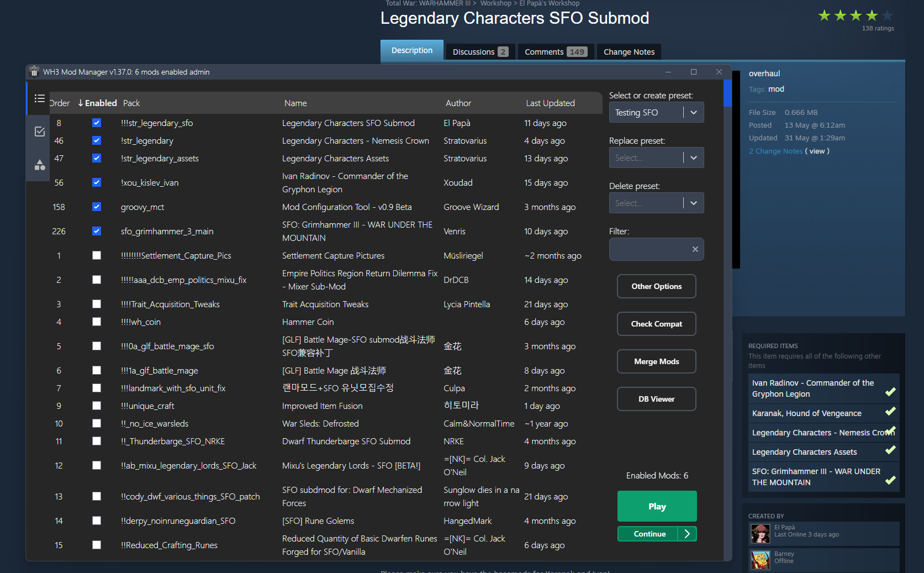This screenshot has width=924, height=573.
Task: Click the checkbox-selection icon in the sidebar
Action: point(39,132)
